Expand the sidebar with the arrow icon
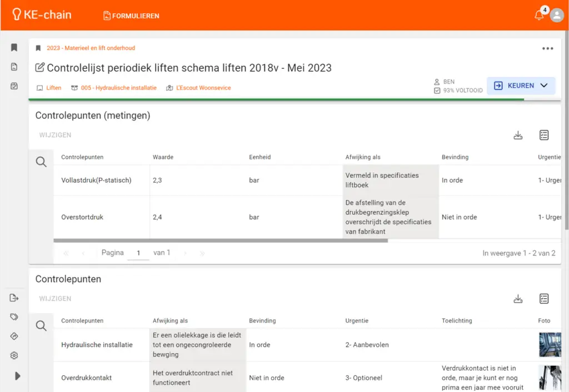This screenshot has width=569, height=392. point(17,376)
